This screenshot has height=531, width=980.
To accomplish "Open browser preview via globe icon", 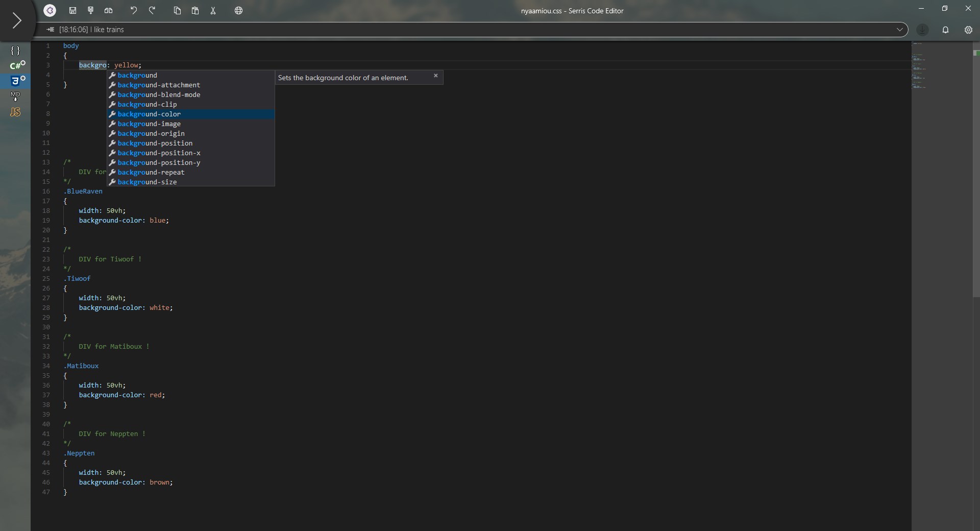I will click(238, 10).
